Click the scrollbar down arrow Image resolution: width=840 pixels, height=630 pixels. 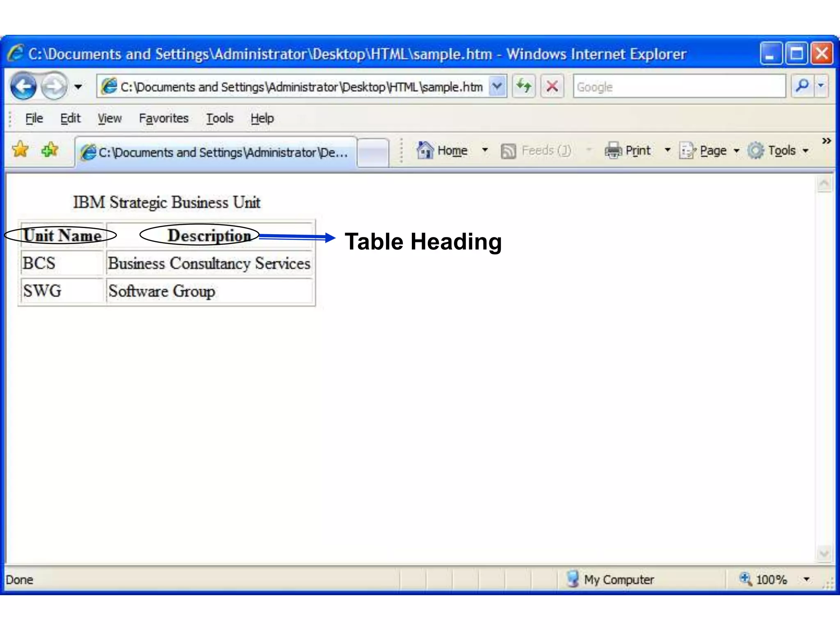click(x=824, y=554)
